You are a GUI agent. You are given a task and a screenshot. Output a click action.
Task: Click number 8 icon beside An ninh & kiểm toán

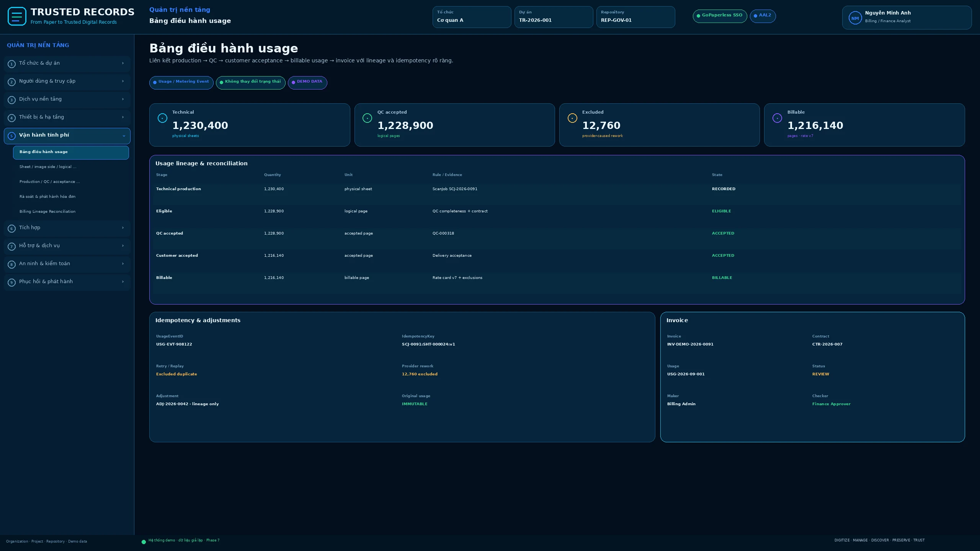11,264
